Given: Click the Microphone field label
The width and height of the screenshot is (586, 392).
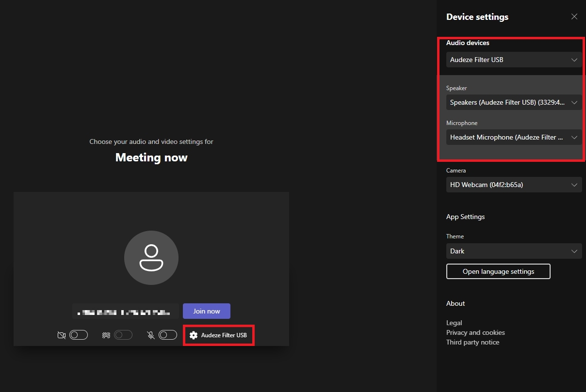Looking at the screenshot, I should pos(462,123).
